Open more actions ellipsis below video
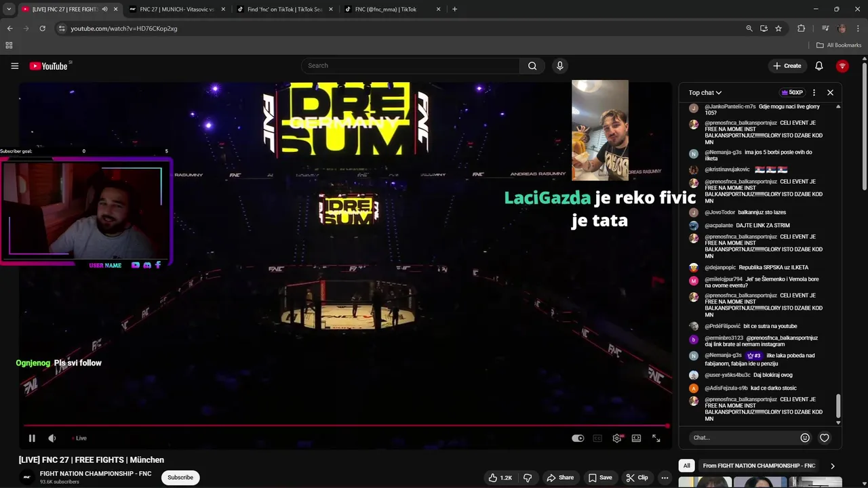Screen dimensions: 868x488 tap(664, 477)
